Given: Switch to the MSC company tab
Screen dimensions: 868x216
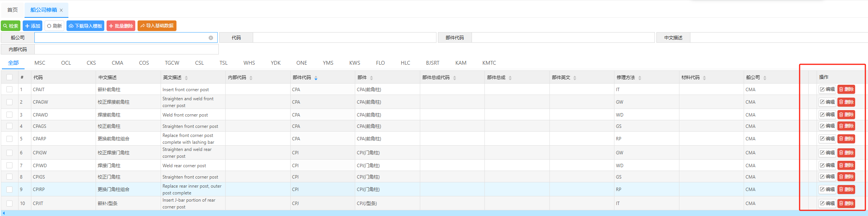Looking at the screenshot, I should [x=40, y=63].
